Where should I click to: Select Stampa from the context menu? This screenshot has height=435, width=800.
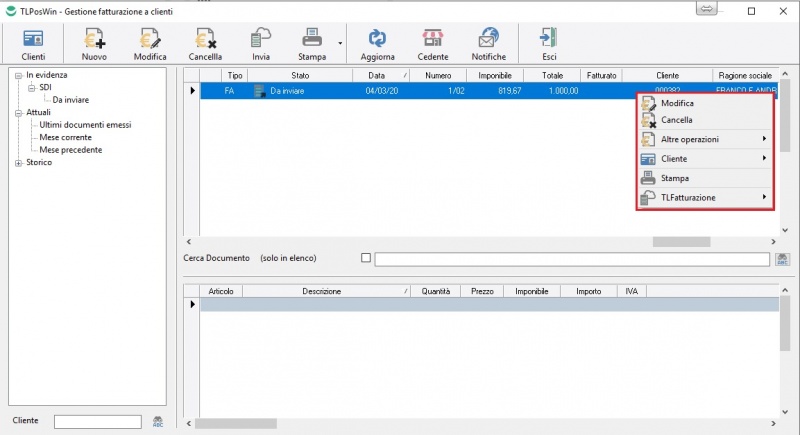click(675, 178)
